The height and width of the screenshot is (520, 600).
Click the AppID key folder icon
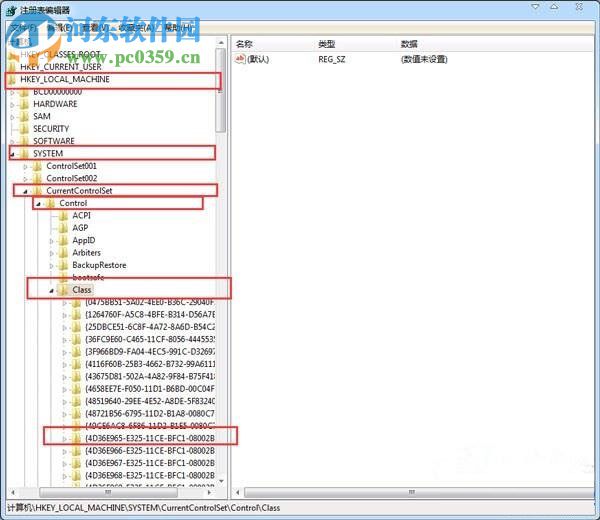pyautogui.click(x=63, y=240)
